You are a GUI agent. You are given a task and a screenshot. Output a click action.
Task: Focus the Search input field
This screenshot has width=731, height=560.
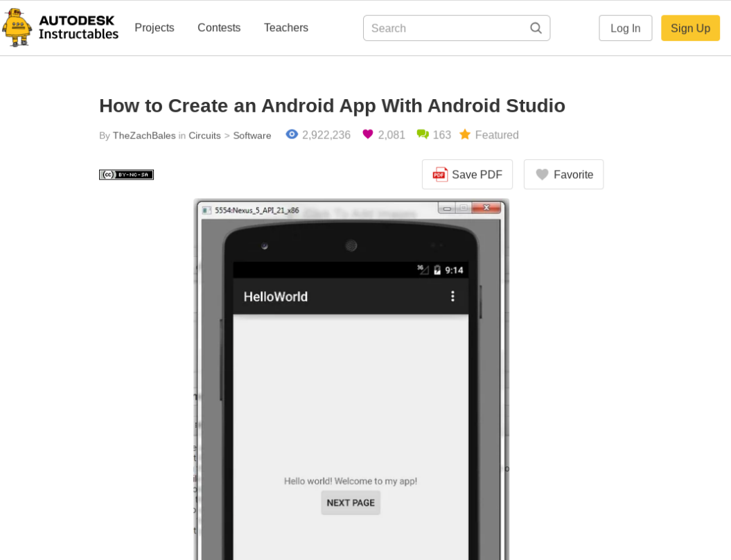[457, 28]
